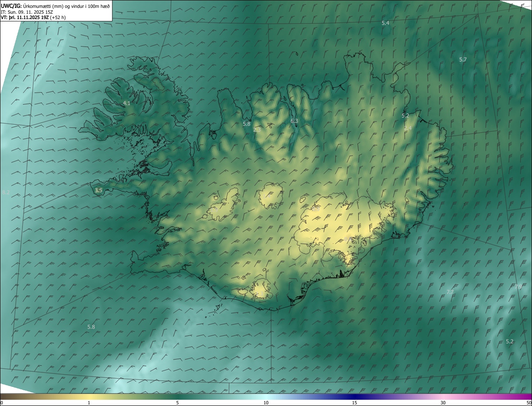Click the 5.4 value label on the map
532x406 pixels.
tap(385, 23)
